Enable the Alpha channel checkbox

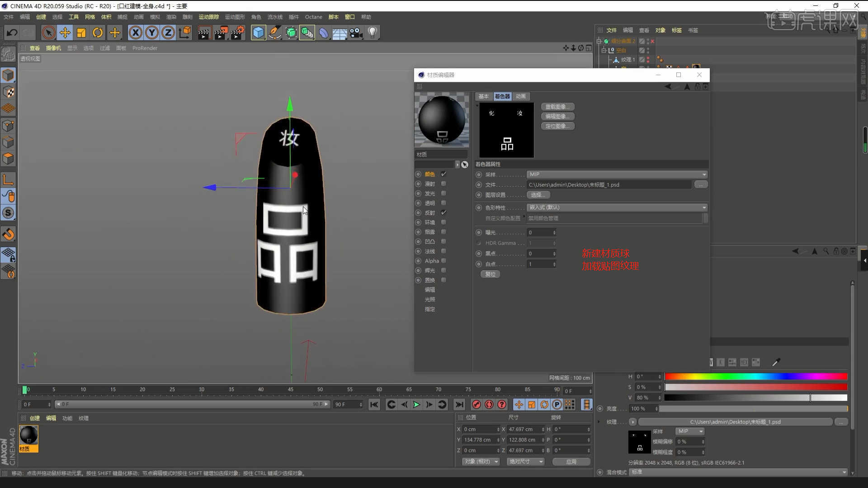coord(443,261)
